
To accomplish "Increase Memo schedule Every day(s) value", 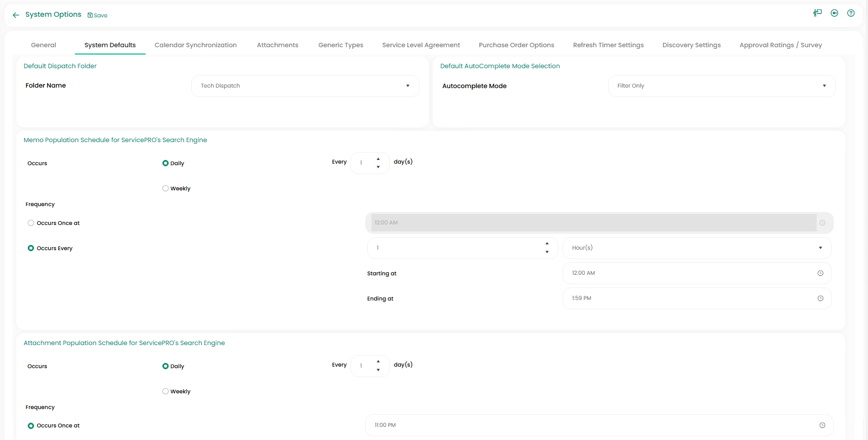I will (378, 159).
